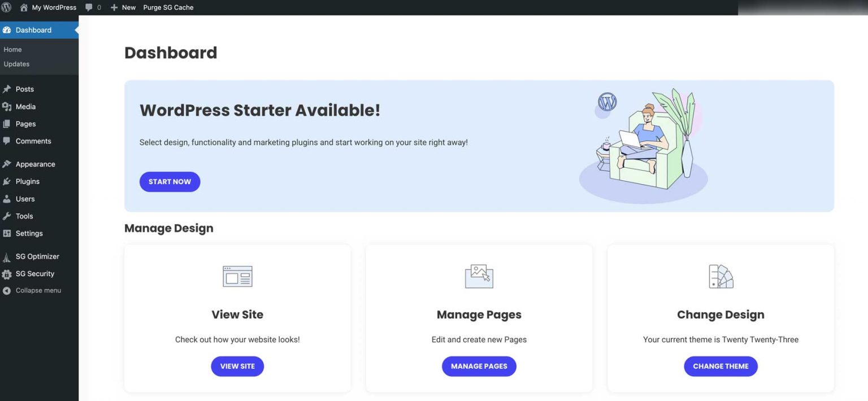Open the comments counter in top bar
The height and width of the screenshot is (401, 868).
click(93, 7)
